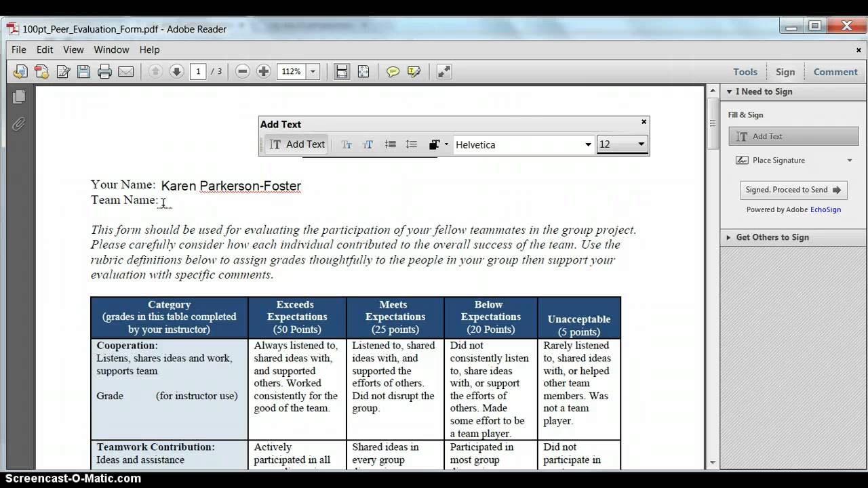Click the scrollbar down arrow
Screen dimensions: 868x488
point(713,463)
